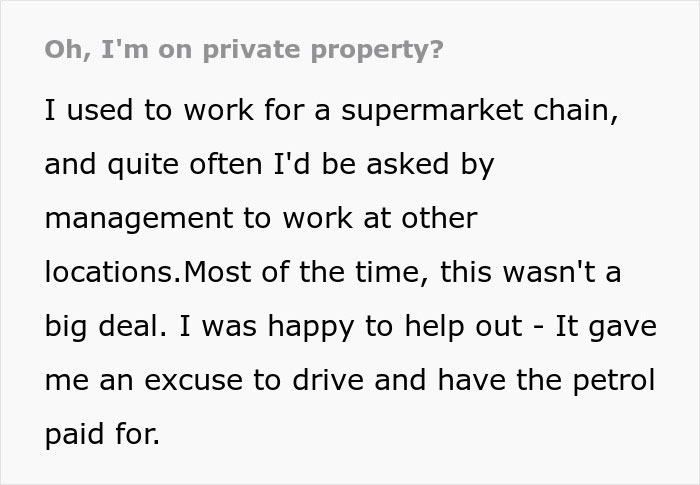Click the word "petrol" in the text
This screenshot has height=485, width=700.
(616, 380)
